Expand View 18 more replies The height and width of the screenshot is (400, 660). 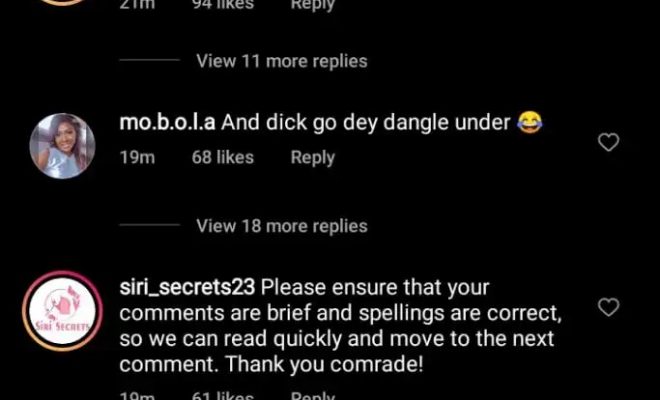point(282,227)
